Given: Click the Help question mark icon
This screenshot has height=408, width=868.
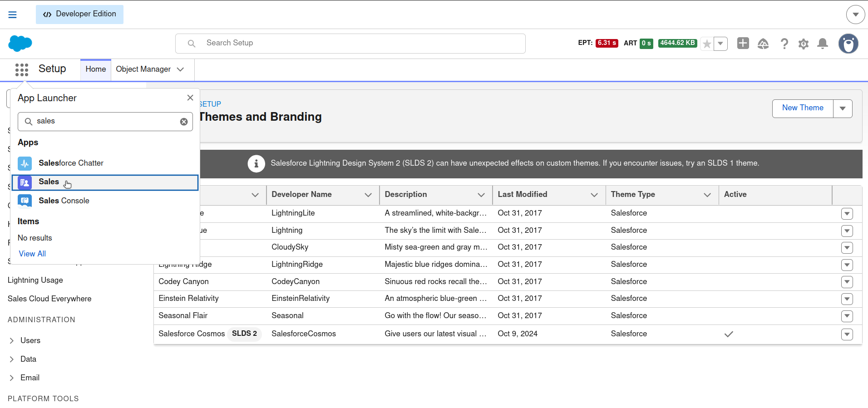Looking at the screenshot, I should pos(784,44).
